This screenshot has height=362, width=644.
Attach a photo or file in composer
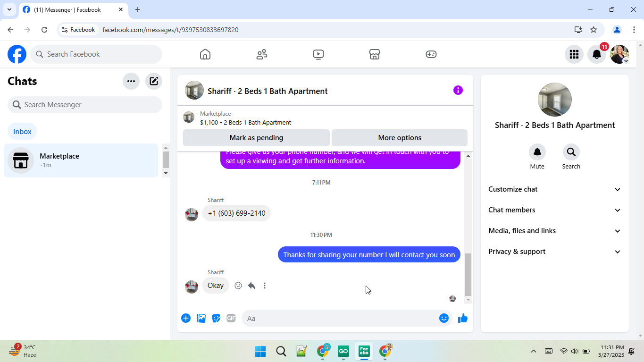(x=201, y=318)
